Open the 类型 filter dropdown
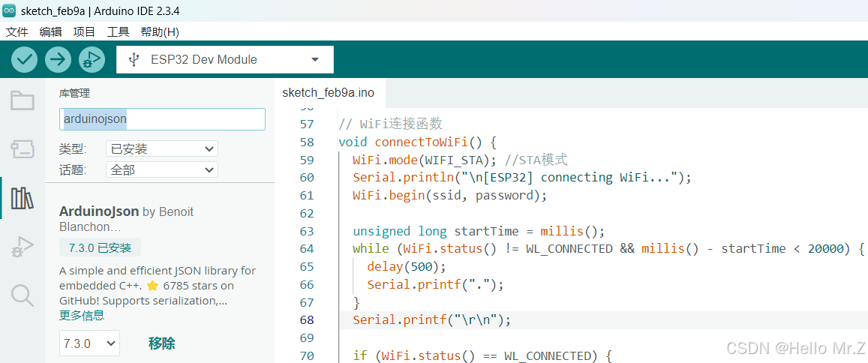This screenshot has width=868, height=363. [x=161, y=148]
